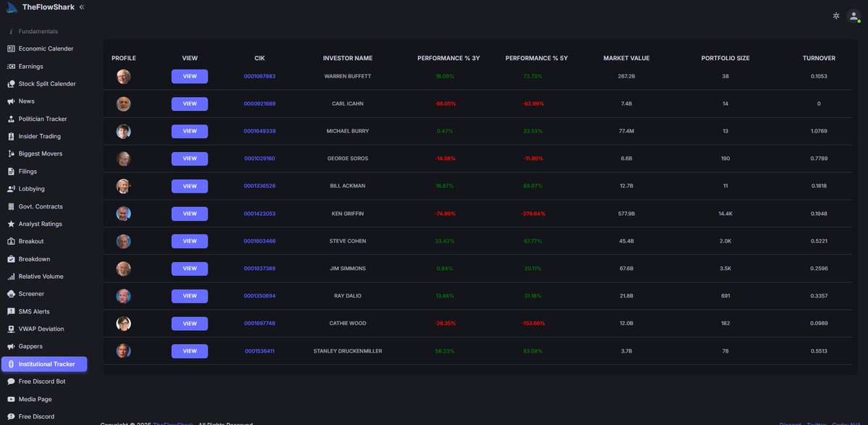Click VIEW button for Ken Griffin
The image size is (868, 425).
coord(190,214)
